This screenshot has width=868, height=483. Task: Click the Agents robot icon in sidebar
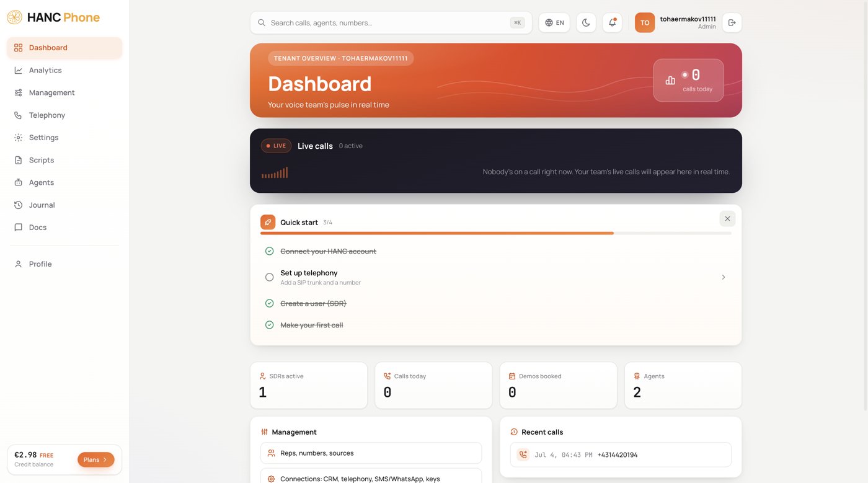(18, 182)
